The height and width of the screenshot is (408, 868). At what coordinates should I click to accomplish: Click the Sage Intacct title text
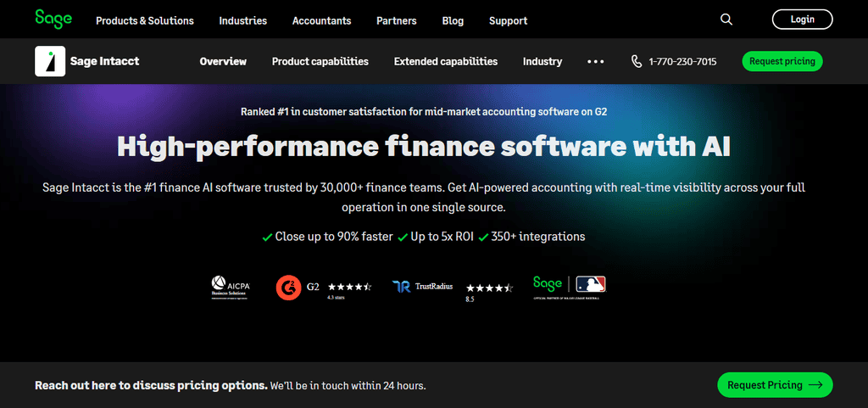tap(104, 61)
